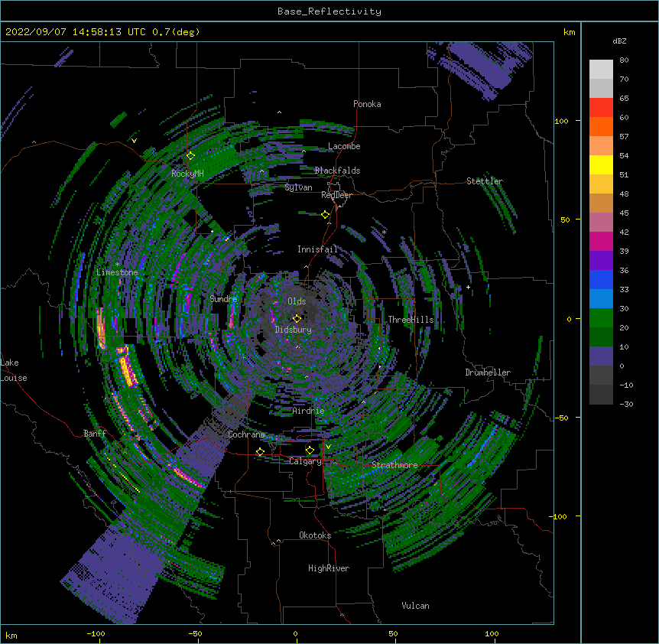
Task: Click the Lacombe town label
Action: (344, 146)
